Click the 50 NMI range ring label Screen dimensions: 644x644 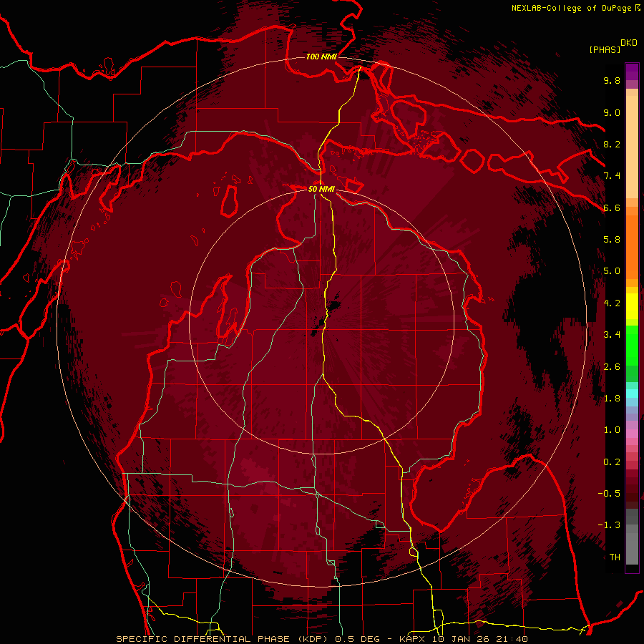click(321, 189)
